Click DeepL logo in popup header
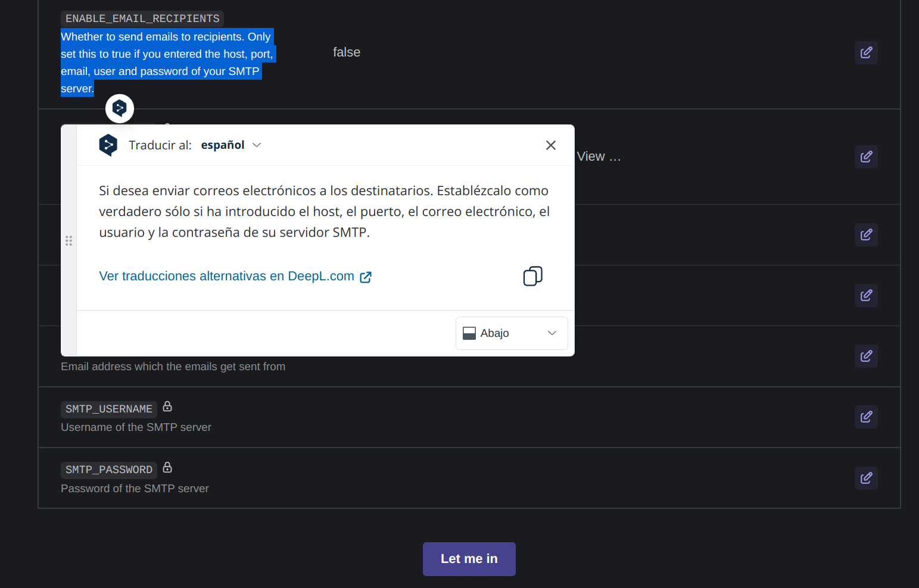 tap(108, 145)
